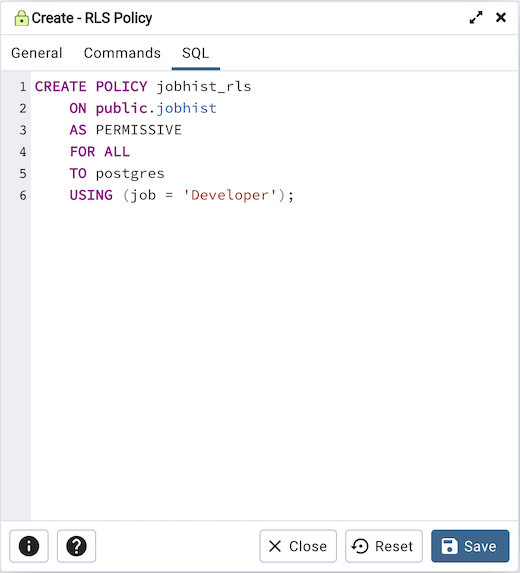Close the dialog with the X icon
Screen dimensions: 520x573
[x=501, y=17]
